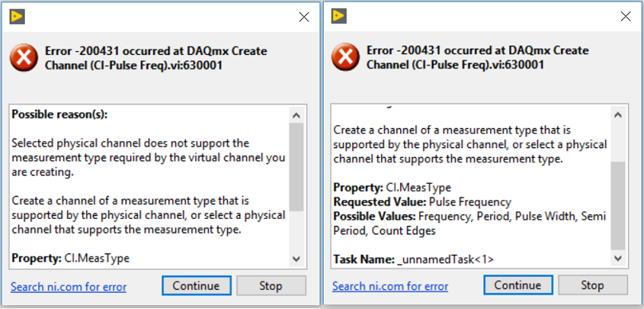Click the red error icon in the left dialog
Screen dimensions: 644x309
24,58
